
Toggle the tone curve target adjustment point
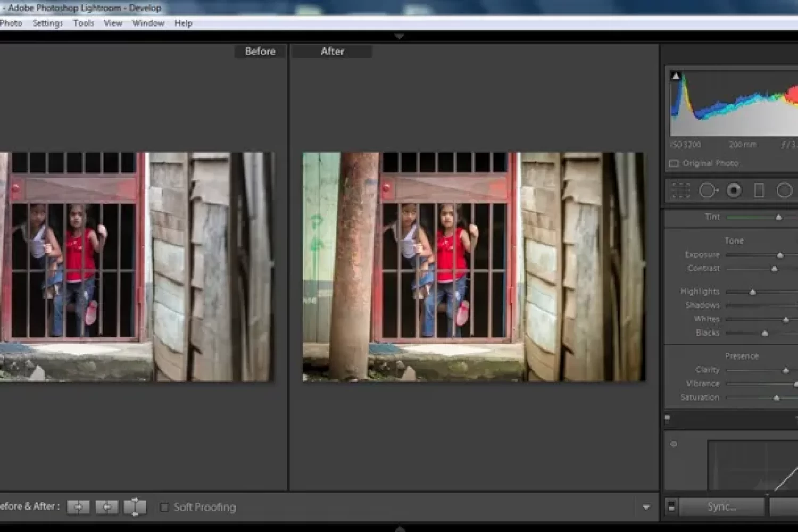(674, 444)
